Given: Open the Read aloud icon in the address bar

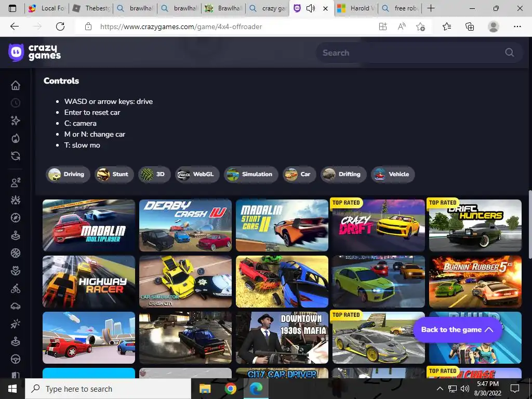Looking at the screenshot, I should tap(402, 26).
